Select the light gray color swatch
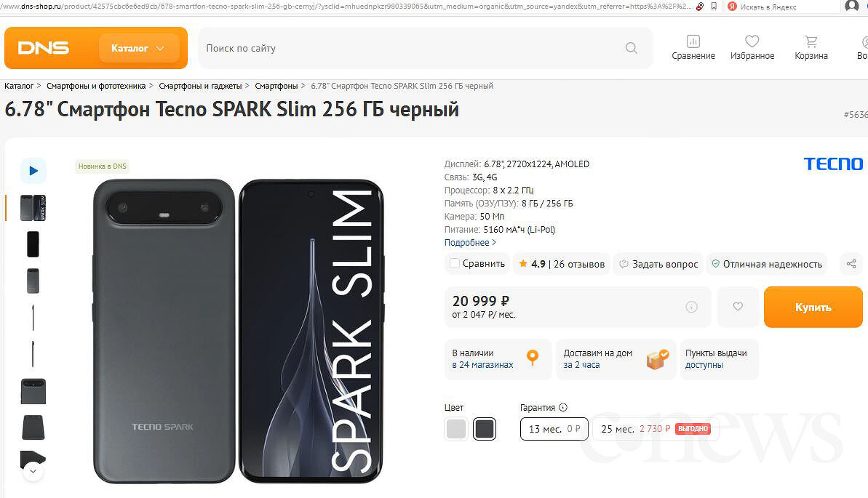868x498 pixels. pos(456,429)
